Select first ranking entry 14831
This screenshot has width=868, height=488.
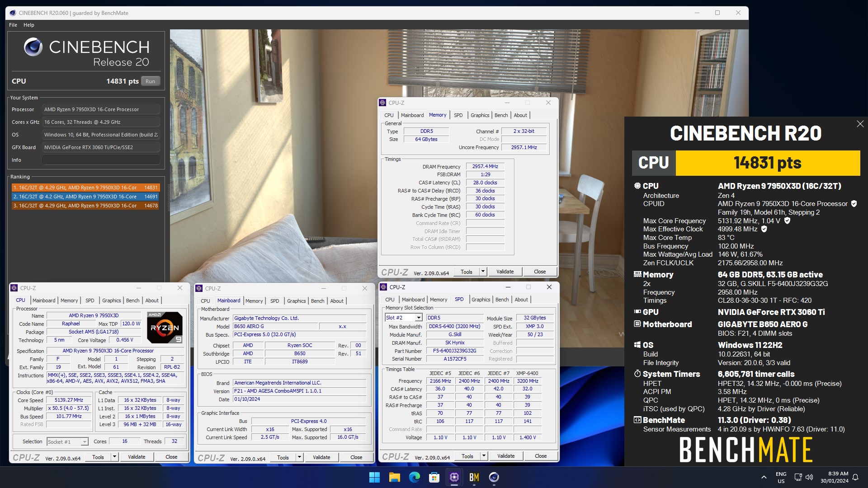85,188
